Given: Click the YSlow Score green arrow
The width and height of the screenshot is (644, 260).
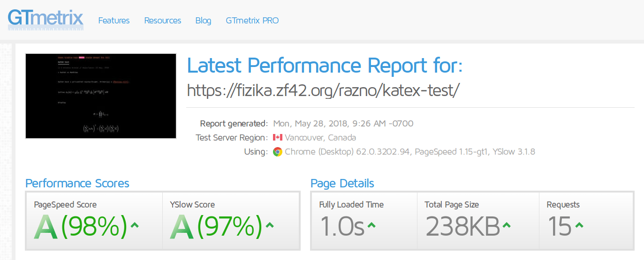Looking at the screenshot, I should pyautogui.click(x=269, y=225).
